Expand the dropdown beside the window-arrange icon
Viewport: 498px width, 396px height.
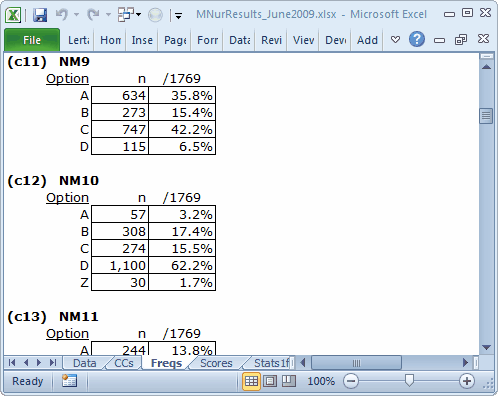coord(139,15)
